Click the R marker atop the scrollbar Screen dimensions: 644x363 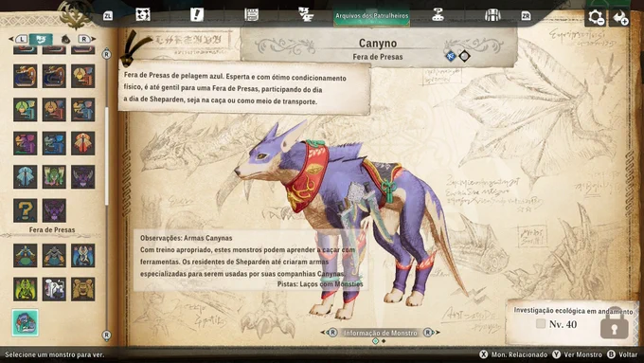[x=107, y=54]
